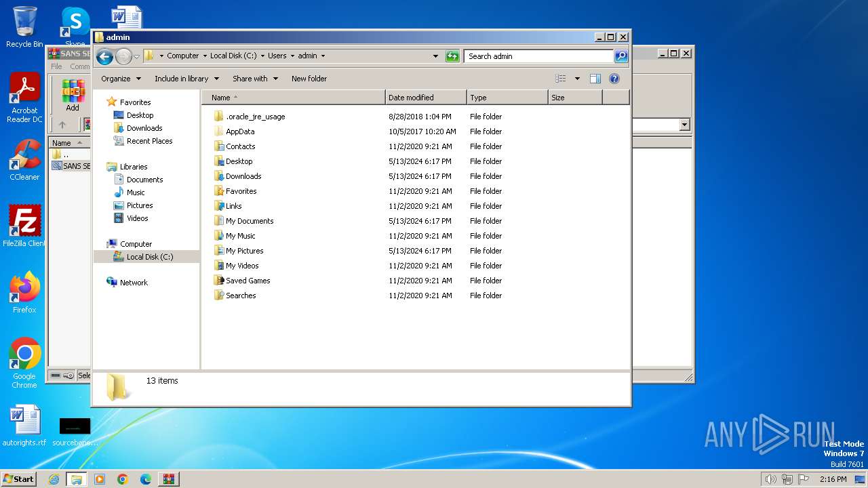The width and height of the screenshot is (868, 488).
Task: Change your view icon in toolbar
Action: (561, 79)
